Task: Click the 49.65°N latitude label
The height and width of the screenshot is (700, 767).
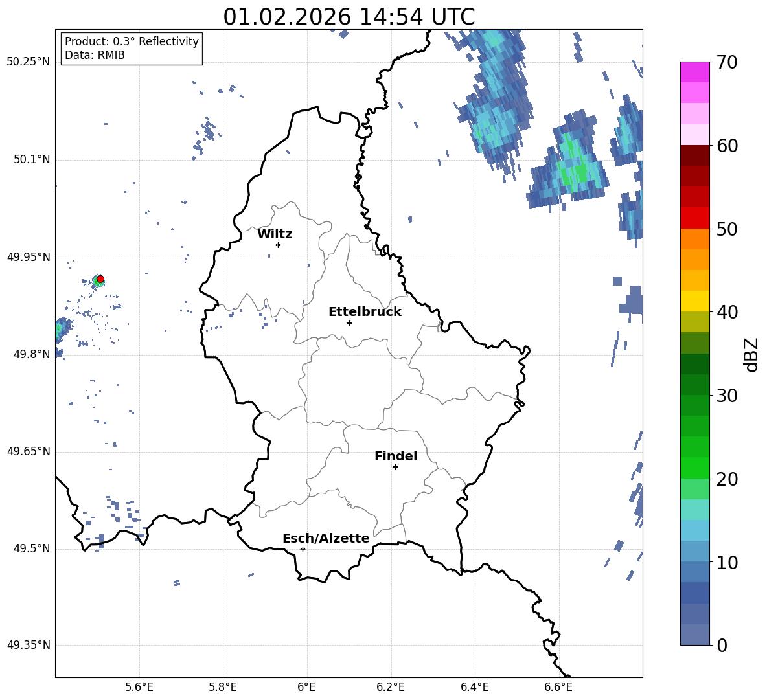Action: 29,451
